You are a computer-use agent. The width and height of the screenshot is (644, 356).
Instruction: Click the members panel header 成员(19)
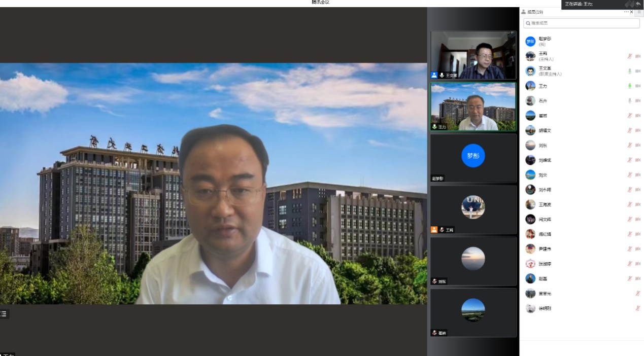point(535,12)
